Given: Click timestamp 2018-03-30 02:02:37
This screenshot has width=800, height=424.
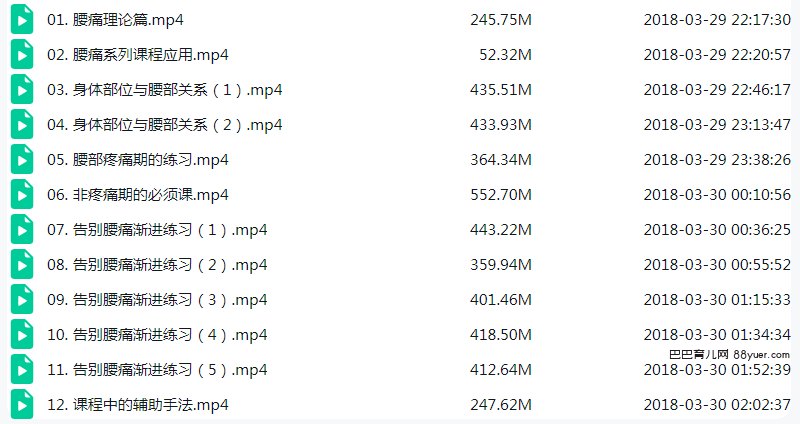Looking at the screenshot, I should tap(717, 405).
